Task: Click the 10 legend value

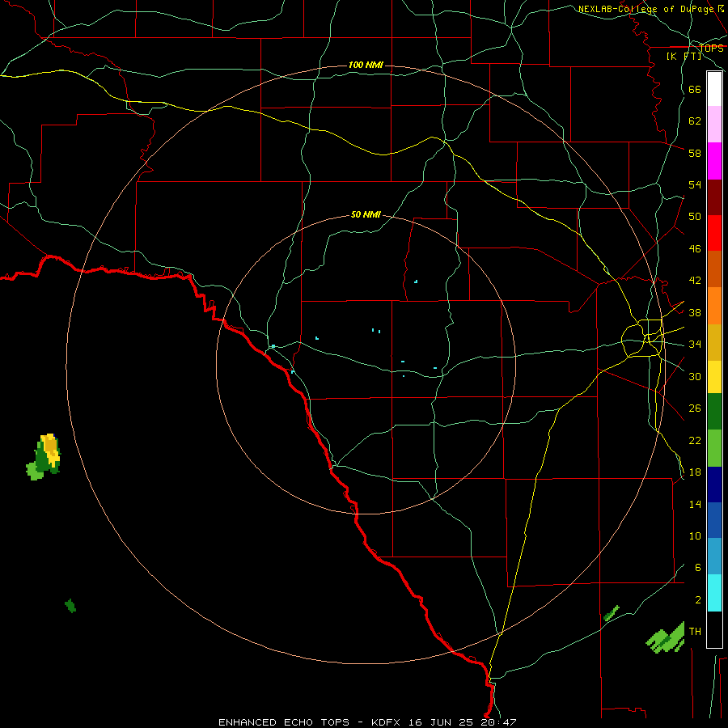Action: (x=695, y=536)
